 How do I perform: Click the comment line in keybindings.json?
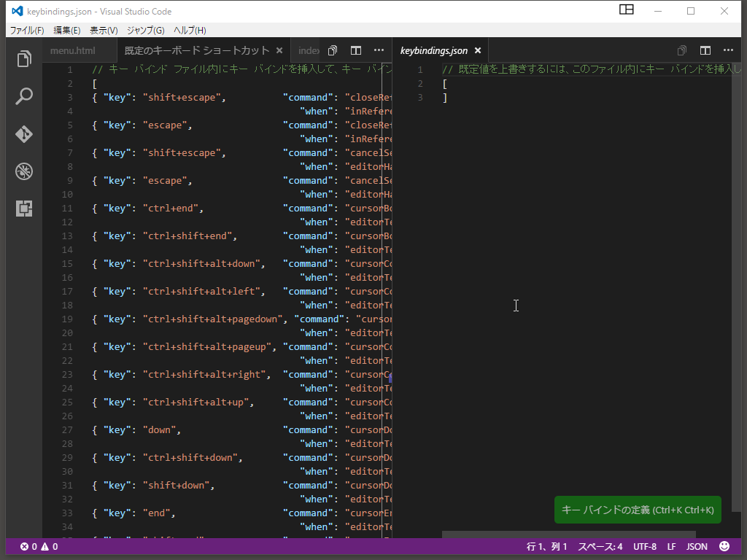[592, 69]
